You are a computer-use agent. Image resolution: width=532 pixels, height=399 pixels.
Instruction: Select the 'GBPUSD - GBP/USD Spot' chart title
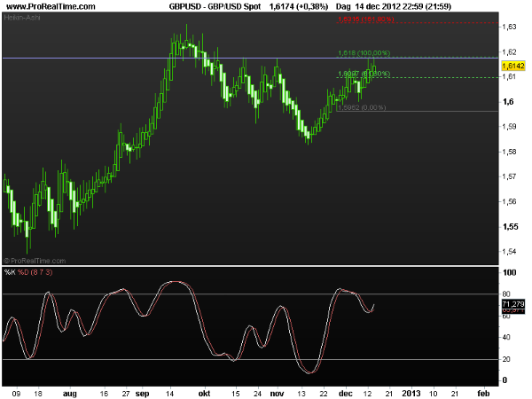(215, 6)
